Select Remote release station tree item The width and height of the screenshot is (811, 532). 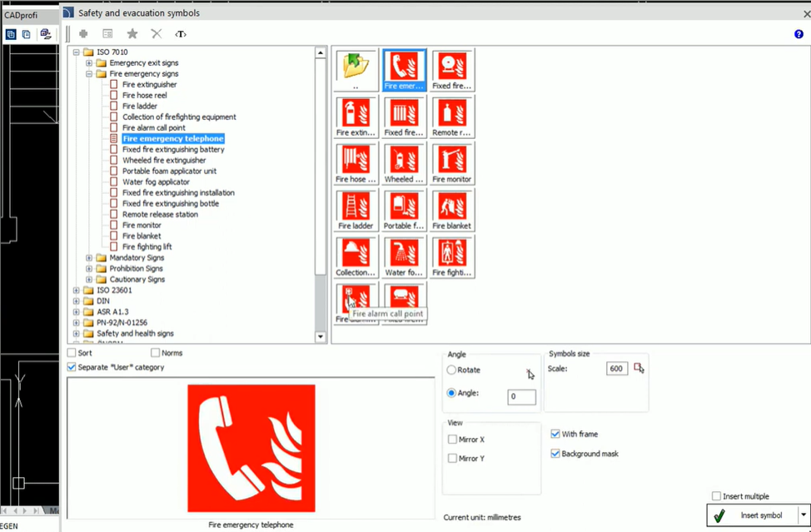pyautogui.click(x=160, y=214)
